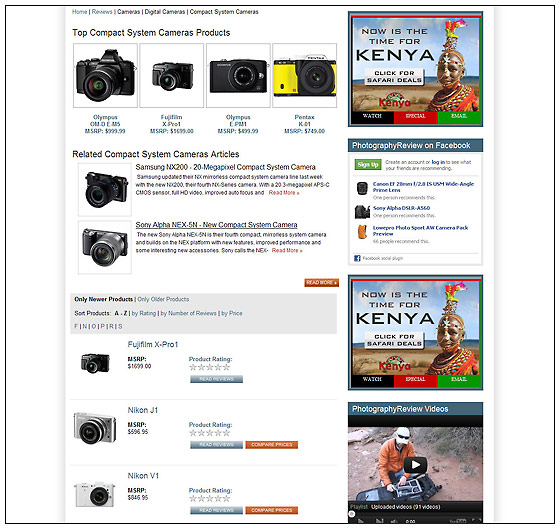
Task: Sort products by Price
Action: [232, 313]
